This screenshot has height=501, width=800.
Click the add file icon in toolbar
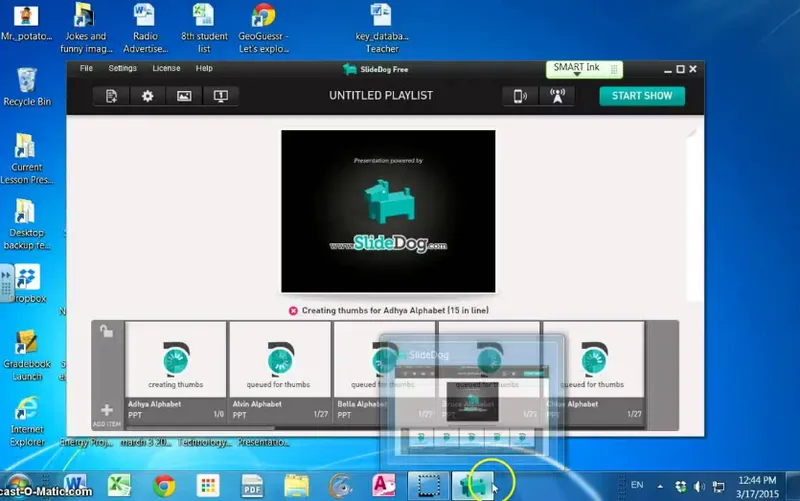click(x=111, y=96)
